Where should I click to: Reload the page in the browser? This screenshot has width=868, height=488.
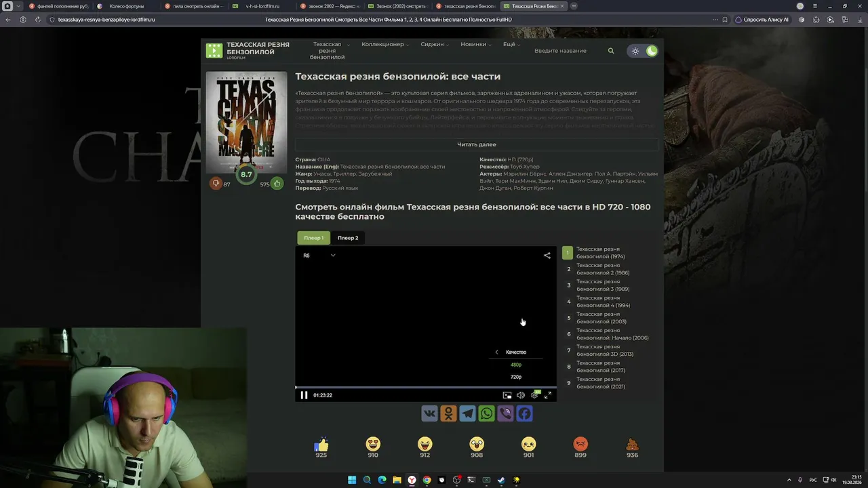coord(38,20)
